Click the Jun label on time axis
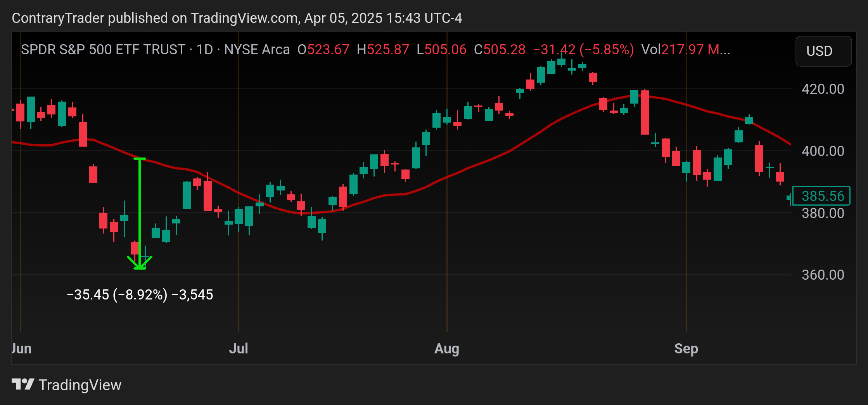Screen dimensions: 868x405 tap(21, 348)
